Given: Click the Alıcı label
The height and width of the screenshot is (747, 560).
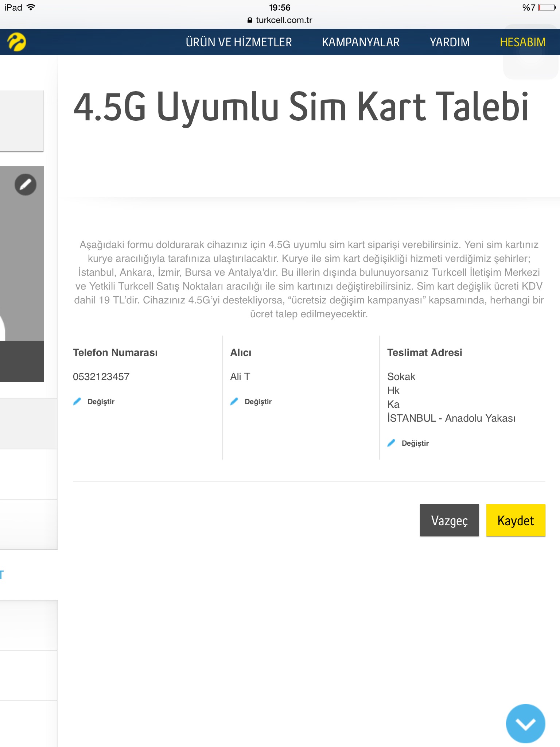Looking at the screenshot, I should [241, 352].
